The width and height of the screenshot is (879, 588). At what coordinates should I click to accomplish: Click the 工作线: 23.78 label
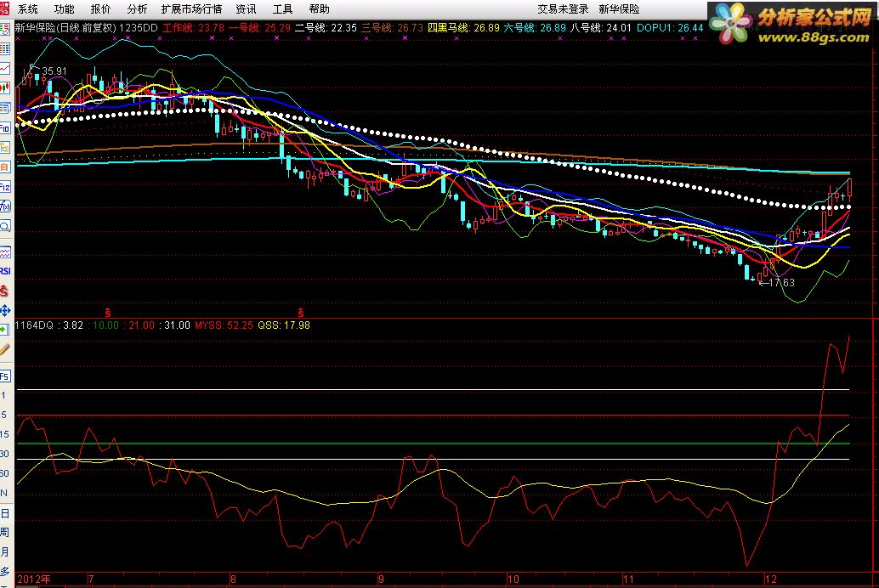(x=194, y=27)
